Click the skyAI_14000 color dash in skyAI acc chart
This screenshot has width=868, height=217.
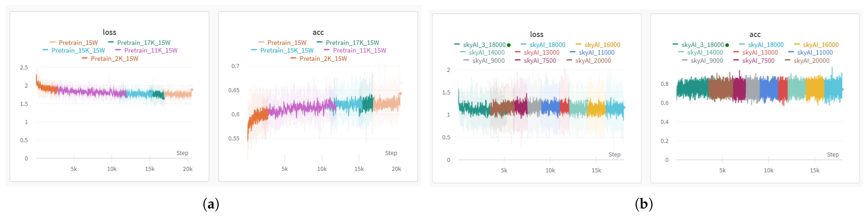pyautogui.click(x=681, y=52)
